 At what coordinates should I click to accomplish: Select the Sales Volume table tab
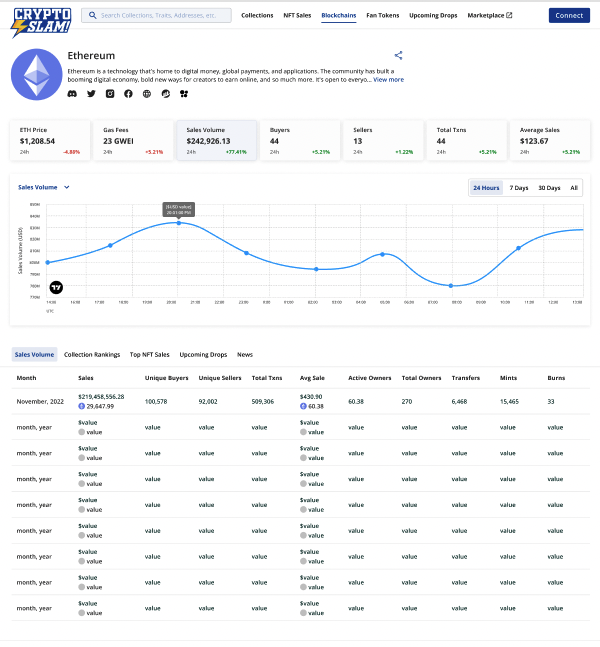(34, 354)
